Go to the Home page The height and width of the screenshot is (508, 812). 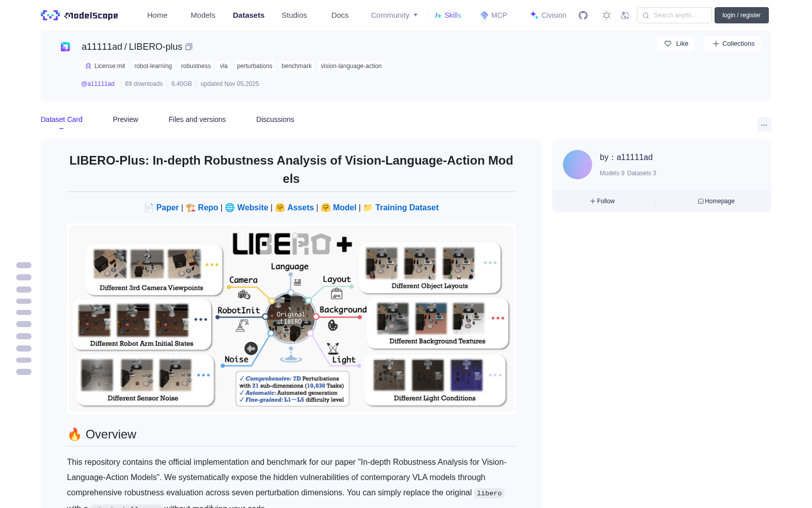pyautogui.click(x=157, y=15)
